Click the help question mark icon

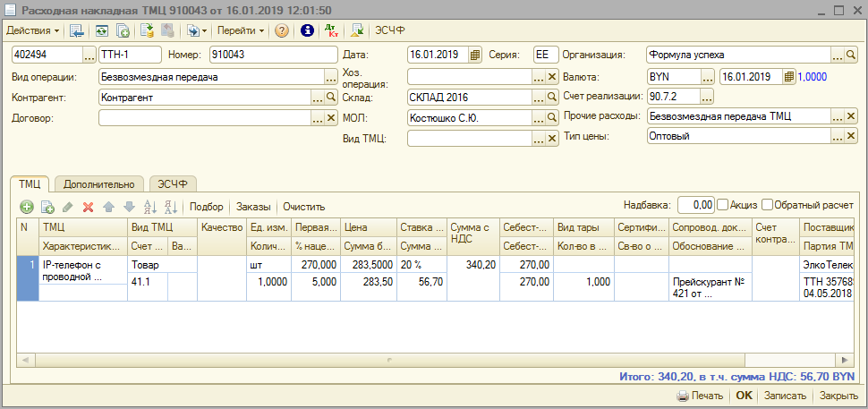tap(281, 30)
